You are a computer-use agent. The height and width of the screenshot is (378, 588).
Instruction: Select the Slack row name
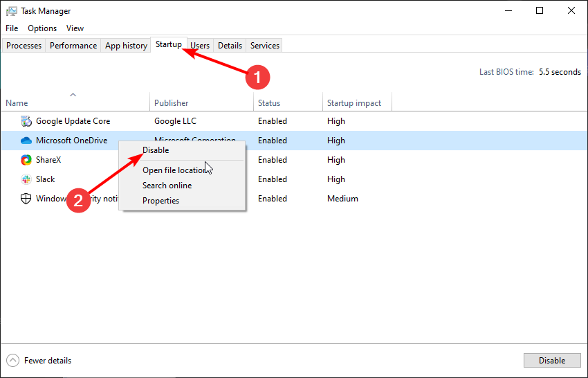pyautogui.click(x=46, y=179)
